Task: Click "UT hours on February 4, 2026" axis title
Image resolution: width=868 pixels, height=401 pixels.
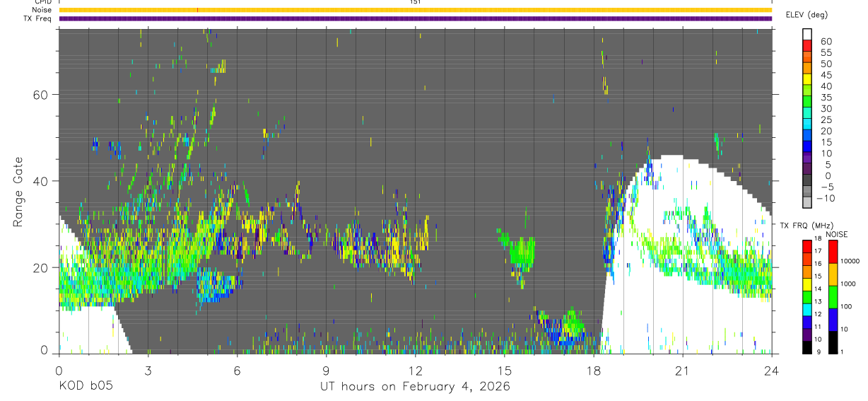Action: 416,387
